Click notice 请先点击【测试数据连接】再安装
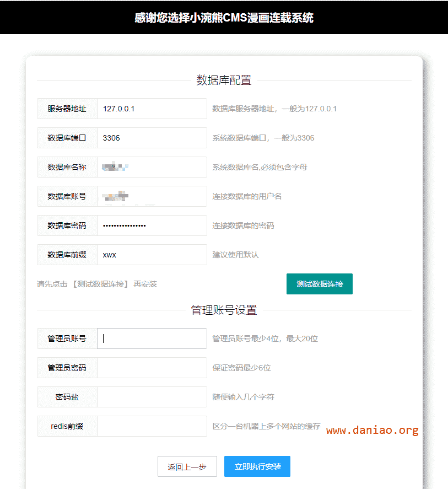Viewport: 448px width, 489px height. coord(96,284)
